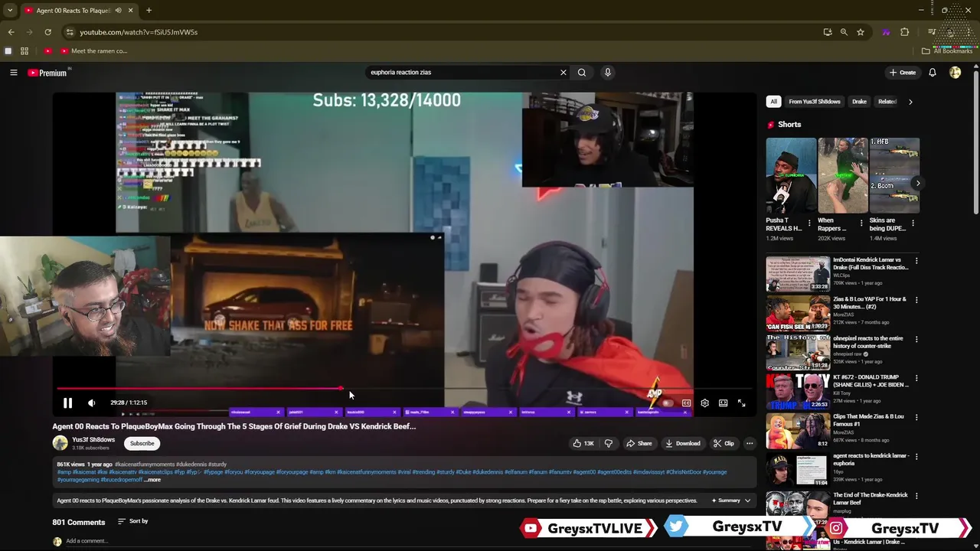Reload the current page
Viewport: 980px width, 551px height.
click(x=47, y=32)
